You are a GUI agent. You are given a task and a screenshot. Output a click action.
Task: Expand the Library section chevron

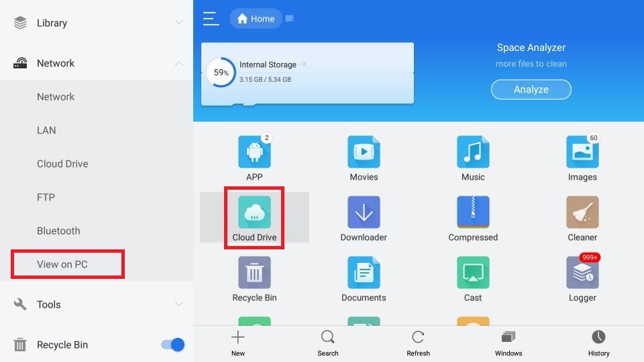point(178,23)
